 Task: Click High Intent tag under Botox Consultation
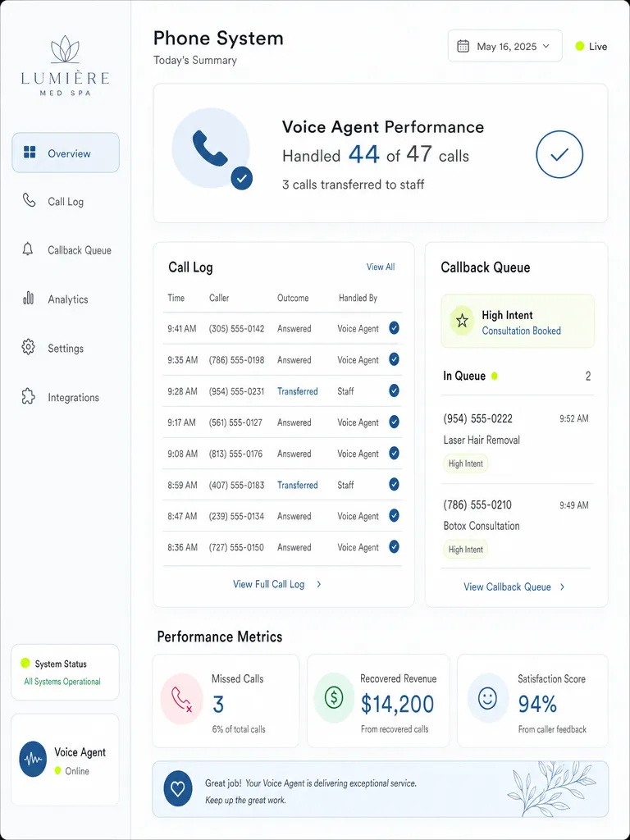coord(466,549)
